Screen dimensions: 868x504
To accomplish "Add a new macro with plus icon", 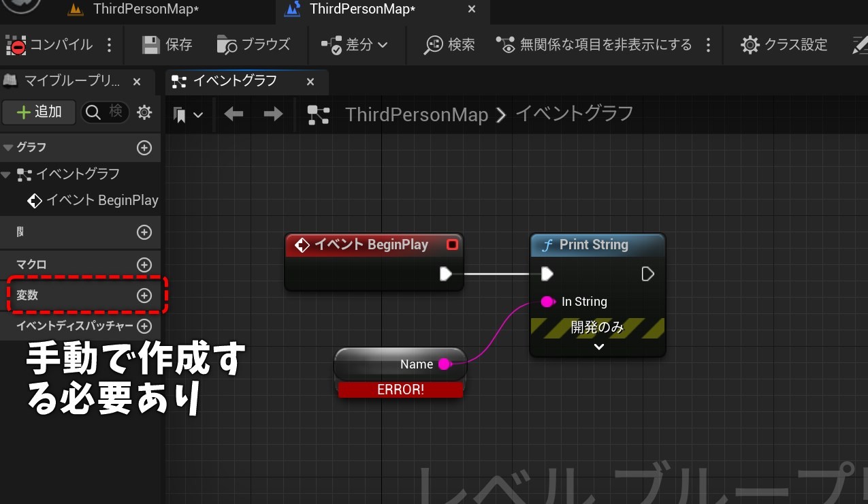I will pyautogui.click(x=144, y=264).
